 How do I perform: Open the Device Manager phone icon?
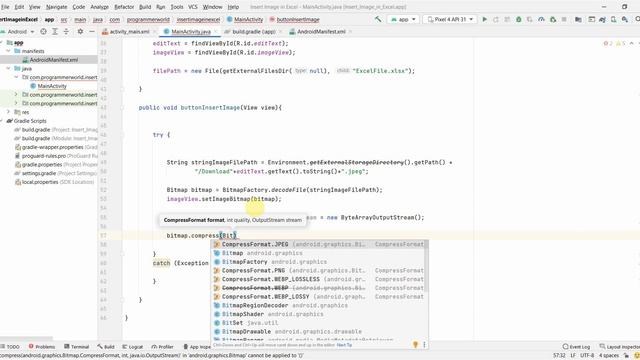pos(613,19)
